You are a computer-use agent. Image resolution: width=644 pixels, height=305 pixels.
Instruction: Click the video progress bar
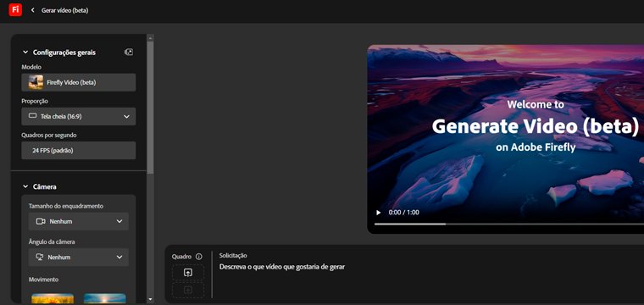pyautogui.click(x=509, y=225)
